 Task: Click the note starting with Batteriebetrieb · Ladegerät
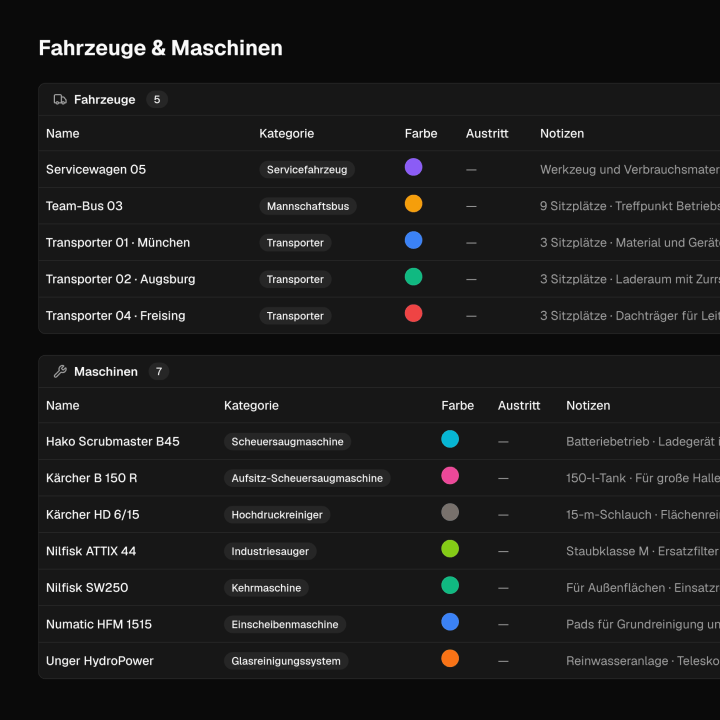(x=643, y=441)
